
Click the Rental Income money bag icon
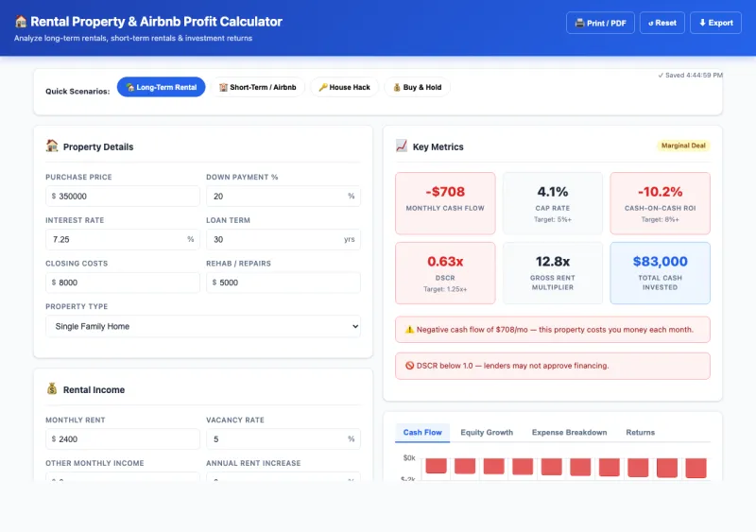[52, 388]
